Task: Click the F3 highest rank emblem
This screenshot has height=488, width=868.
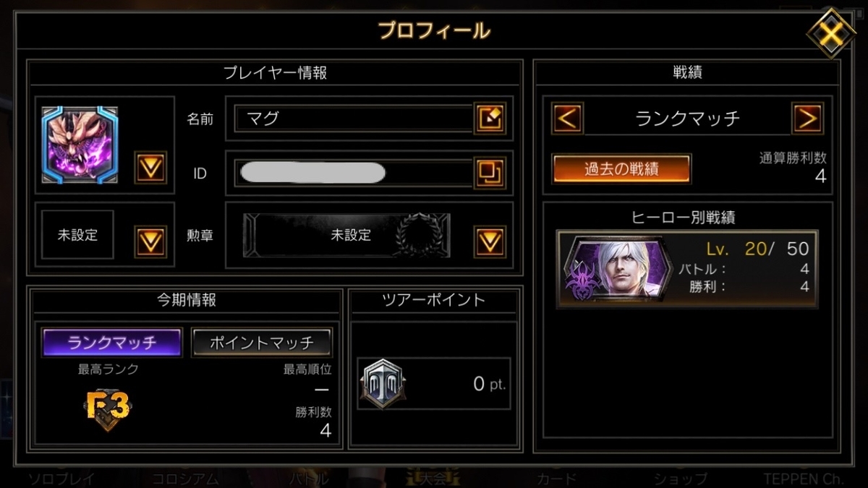Action: (106, 408)
